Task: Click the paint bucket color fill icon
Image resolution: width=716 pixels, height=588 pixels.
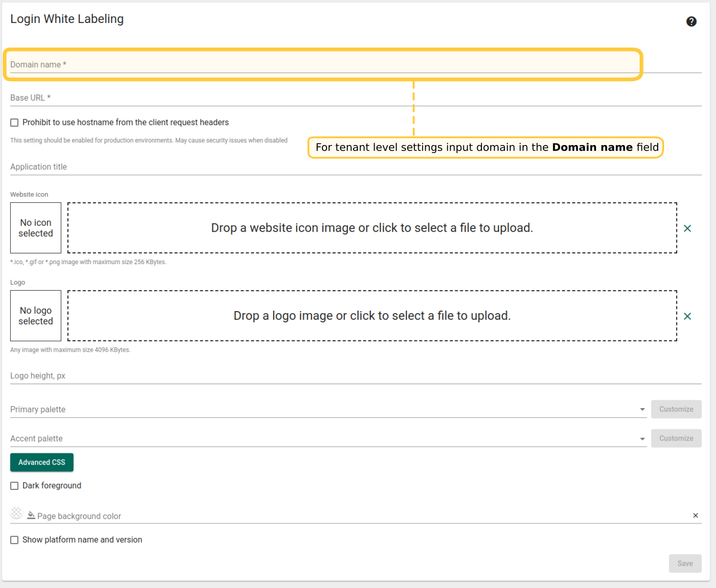Action: 31,515
